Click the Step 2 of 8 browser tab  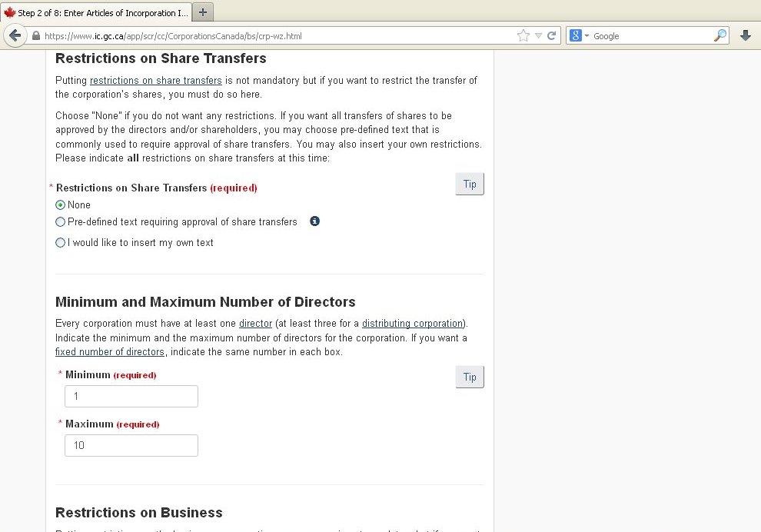95,12
